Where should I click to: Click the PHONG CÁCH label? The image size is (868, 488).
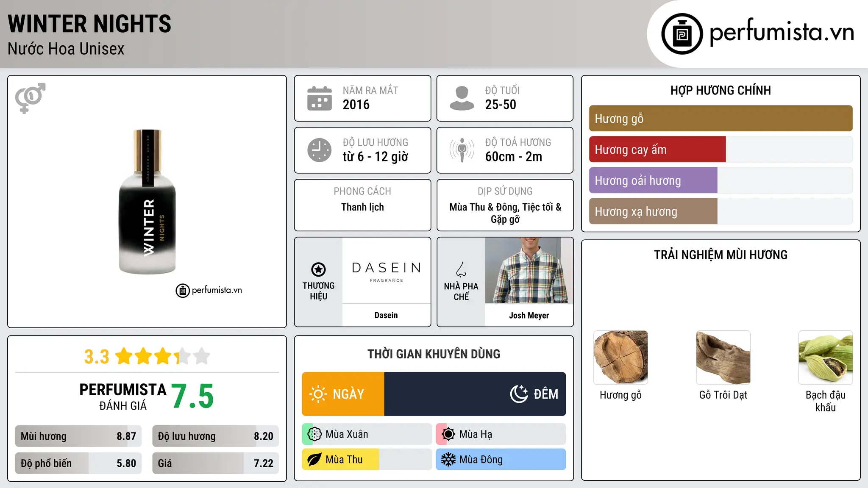362,191
